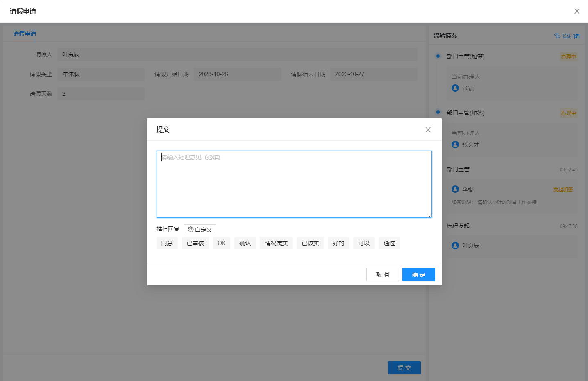The width and height of the screenshot is (588, 381).
Task: Choose the 已核实 reply tag
Action: click(x=310, y=243)
